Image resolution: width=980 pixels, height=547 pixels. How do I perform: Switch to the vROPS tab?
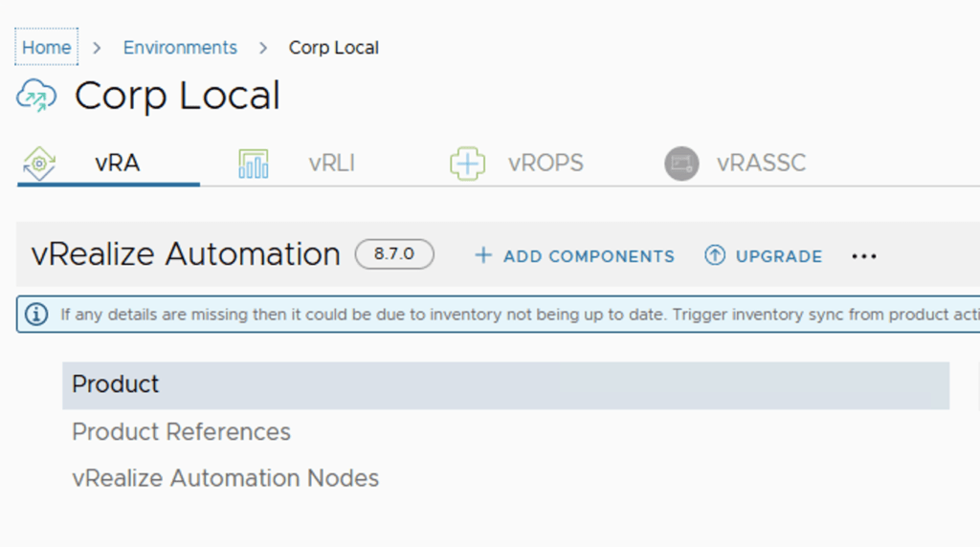[x=545, y=164]
